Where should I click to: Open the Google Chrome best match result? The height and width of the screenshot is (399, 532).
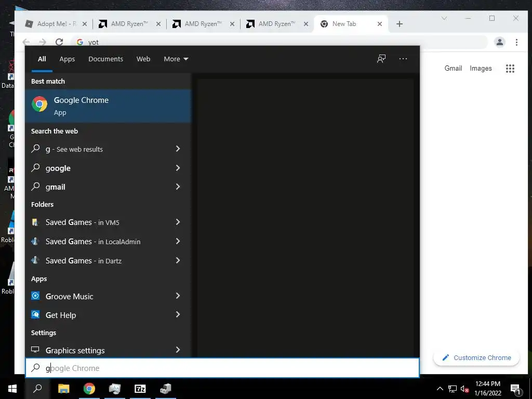click(x=108, y=106)
